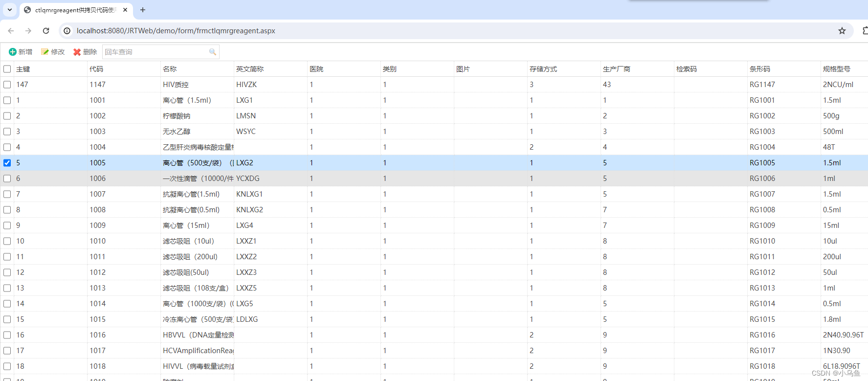Image resolution: width=868 pixels, height=381 pixels.
Task: Click the barcode cell RG1005
Action: [x=784, y=163]
